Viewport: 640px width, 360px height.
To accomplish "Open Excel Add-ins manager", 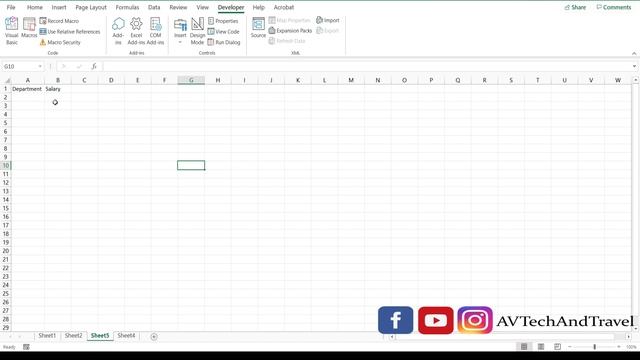I will pyautogui.click(x=136, y=31).
